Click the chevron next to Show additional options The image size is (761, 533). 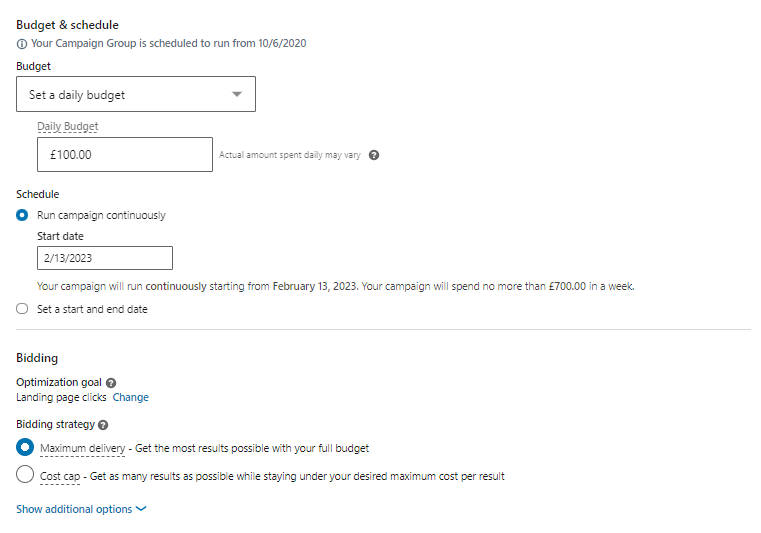pyautogui.click(x=141, y=509)
